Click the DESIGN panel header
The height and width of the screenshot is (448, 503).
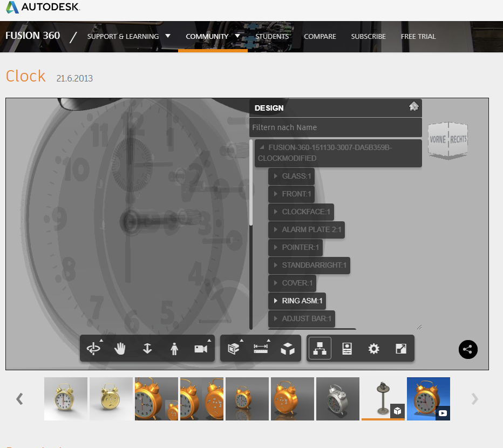point(336,108)
